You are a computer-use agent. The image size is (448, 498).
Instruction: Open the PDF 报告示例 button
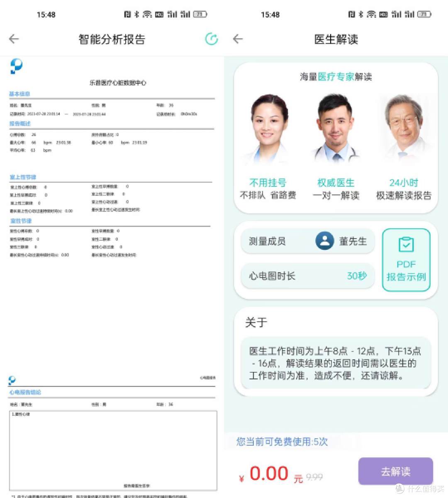[406, 260]
